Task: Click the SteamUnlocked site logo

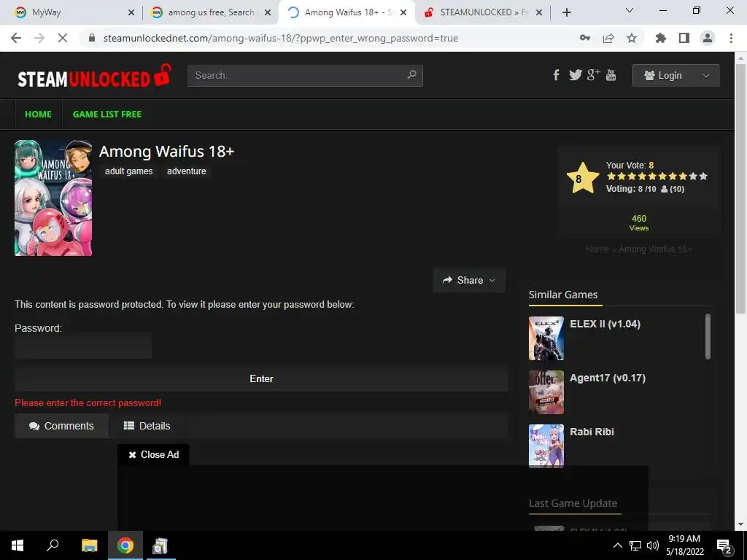Action: coord(94,77)
